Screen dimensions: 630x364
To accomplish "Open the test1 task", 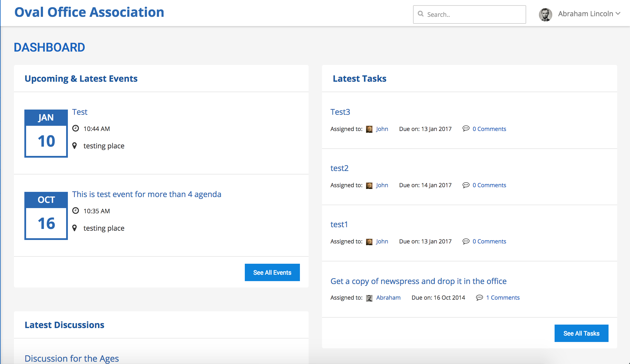I will (x=339, y=224).
